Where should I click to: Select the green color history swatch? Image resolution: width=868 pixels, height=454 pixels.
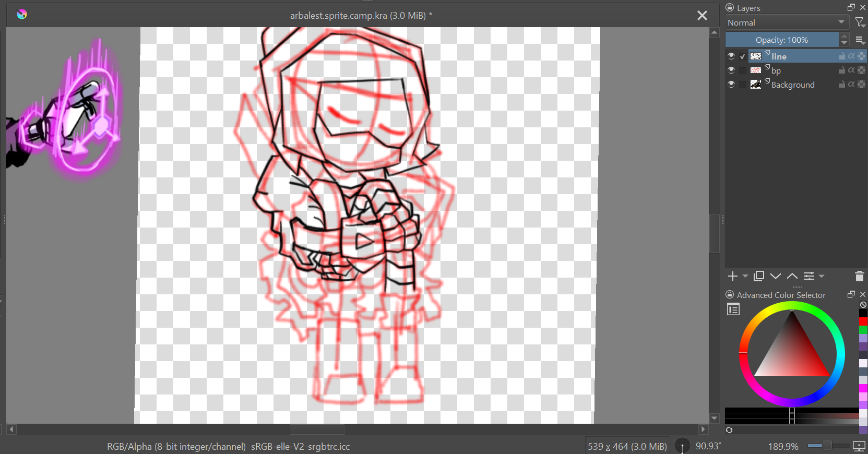tap(863, 329)
